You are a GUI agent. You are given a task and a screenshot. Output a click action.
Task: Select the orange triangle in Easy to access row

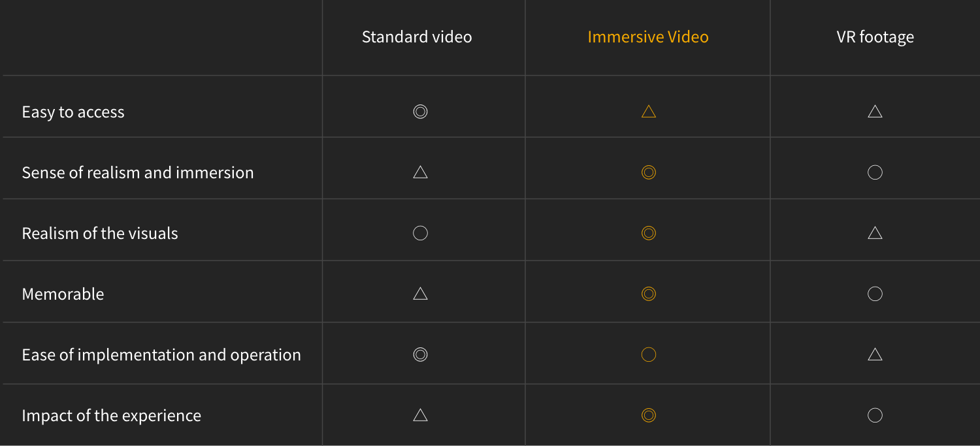point(648,112)
